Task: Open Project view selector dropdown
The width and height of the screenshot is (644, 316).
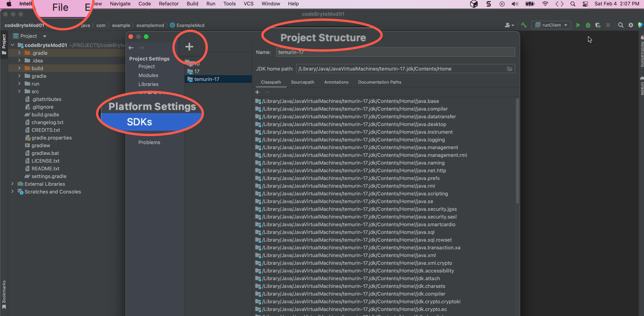Action: (x=45, y=36)
